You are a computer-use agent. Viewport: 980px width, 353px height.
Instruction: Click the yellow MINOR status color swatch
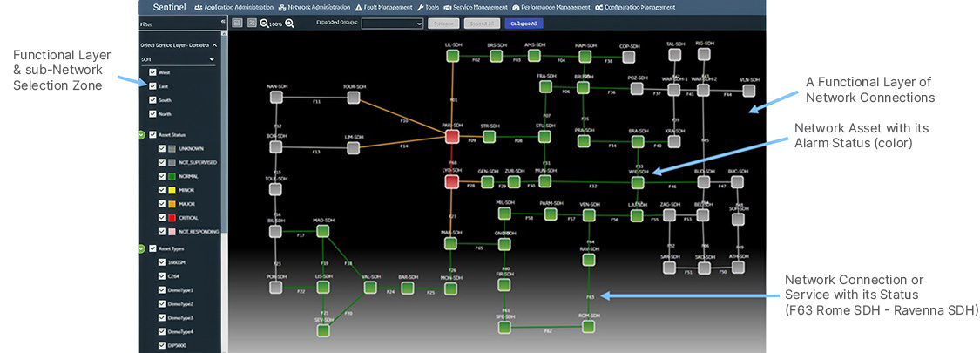click(x=172, y=190)
